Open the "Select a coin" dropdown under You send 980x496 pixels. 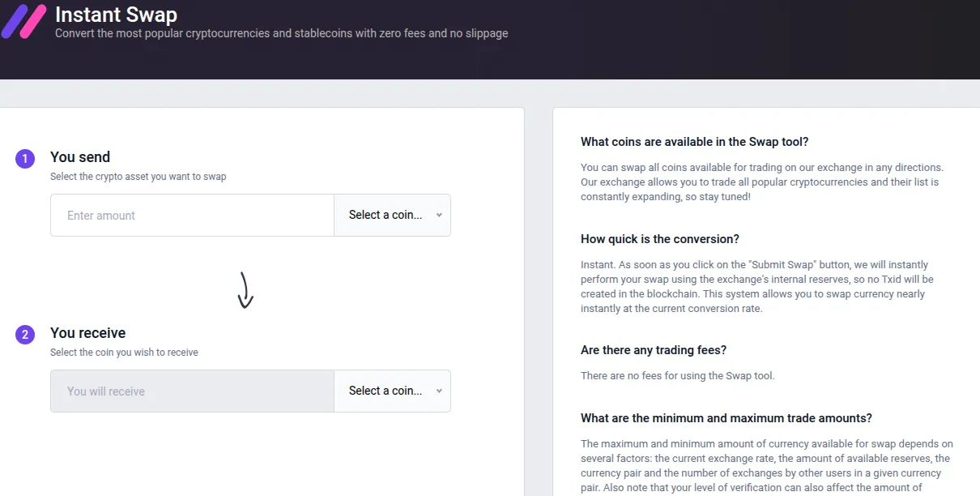(392, 215)
